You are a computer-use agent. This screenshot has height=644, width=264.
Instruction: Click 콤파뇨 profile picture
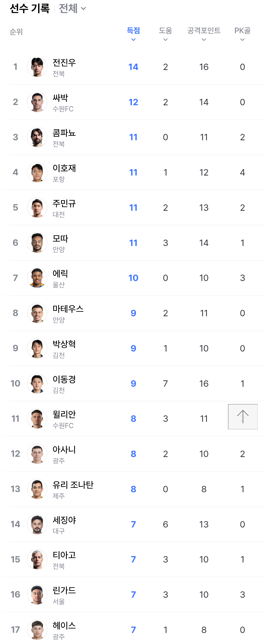37,137
